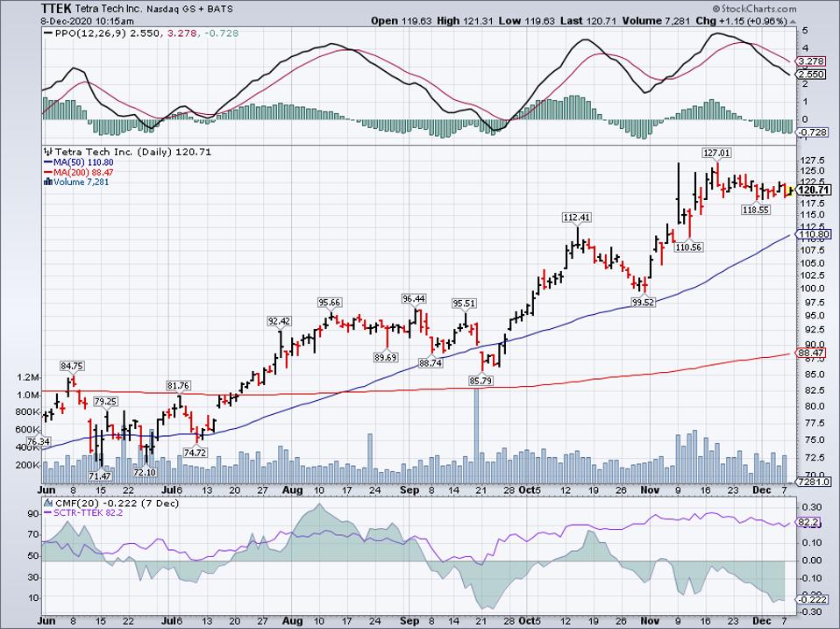Screen dimensions: 840x629
Task: Click the 7281.0 volume axis tag
Action: [x=815, y=482]
